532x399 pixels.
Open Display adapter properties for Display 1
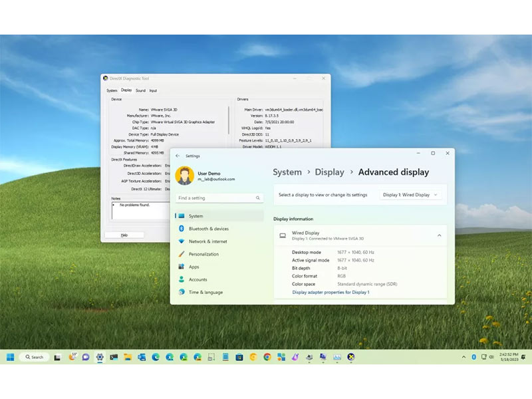coord(331,292)
